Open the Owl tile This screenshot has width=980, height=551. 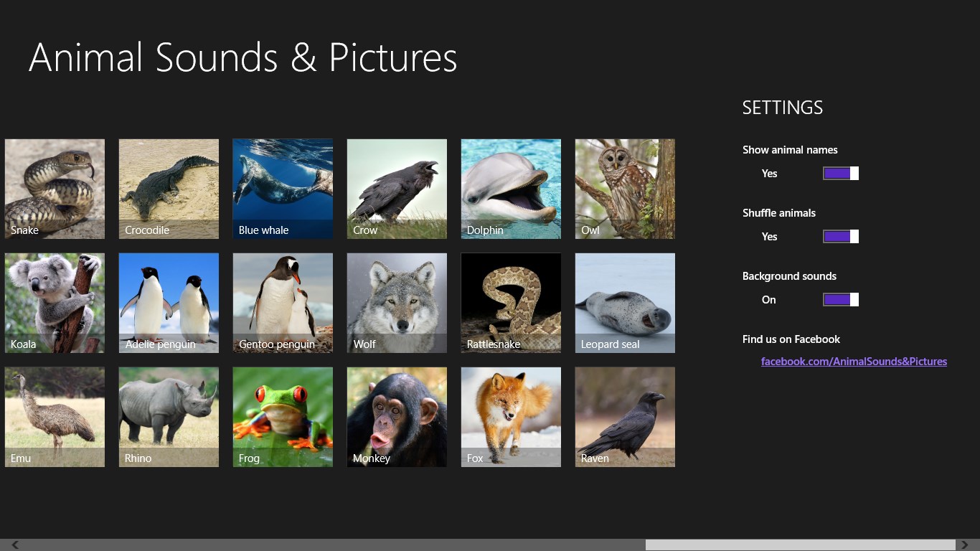(x=625, y=189)
